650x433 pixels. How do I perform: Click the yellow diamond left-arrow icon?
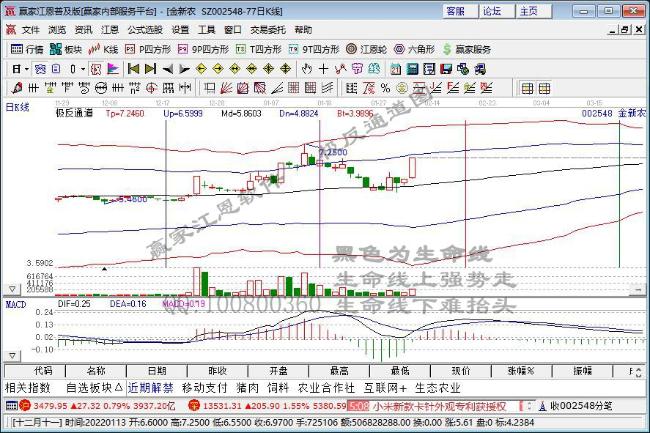[201, 69]
